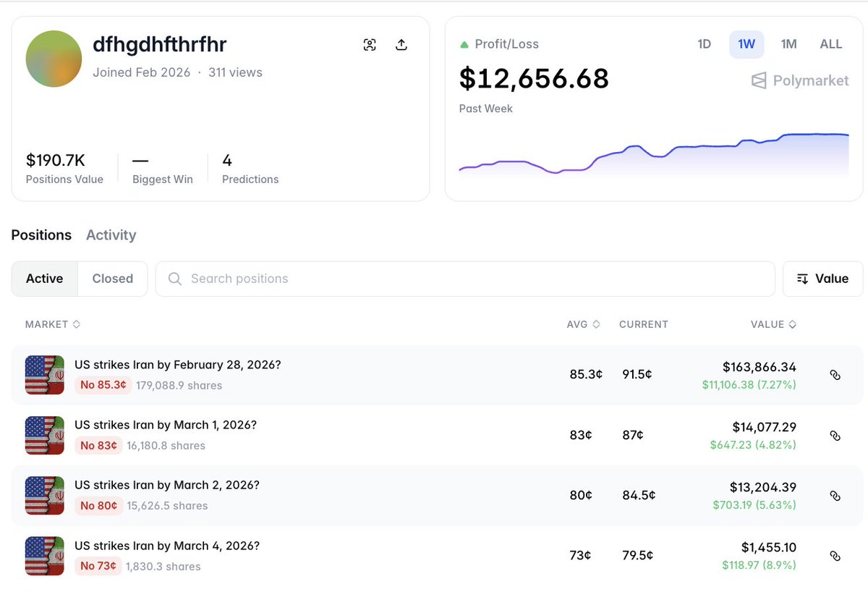Open 'US strikes Iran by March 2, 2026?' market
Image resolution: width=868 pixels, height=600 pixels.
coord(167,485)
